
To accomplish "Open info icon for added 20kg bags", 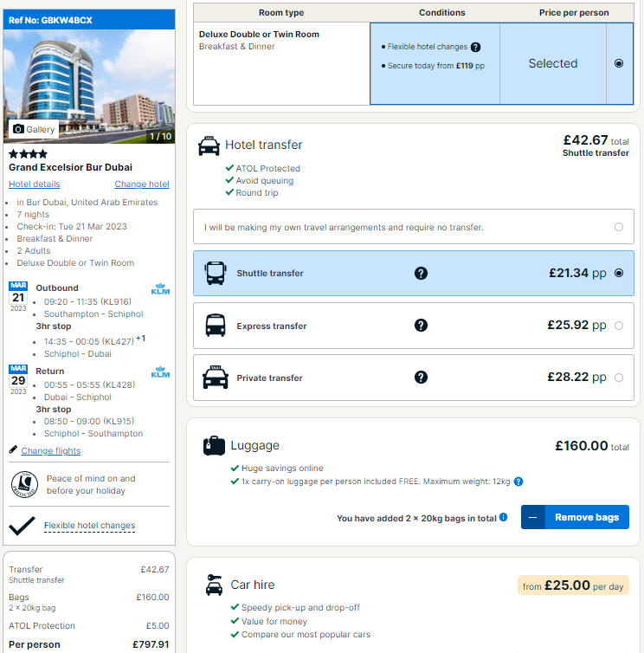I will (x=503, y=517).
